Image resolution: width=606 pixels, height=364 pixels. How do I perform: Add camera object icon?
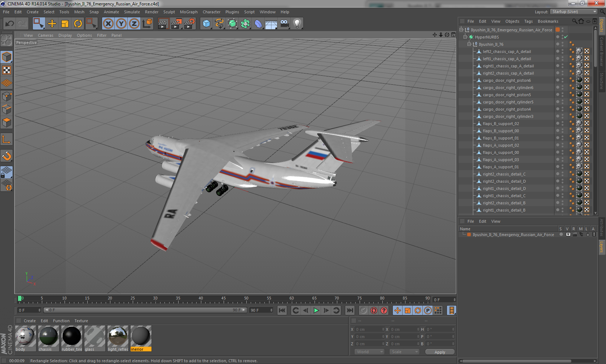285,24
